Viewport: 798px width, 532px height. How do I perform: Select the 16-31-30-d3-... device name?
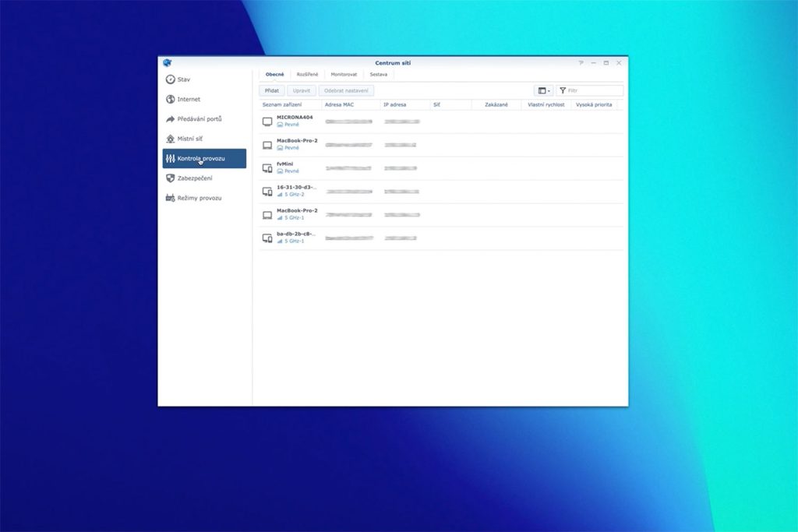(296, 188)
